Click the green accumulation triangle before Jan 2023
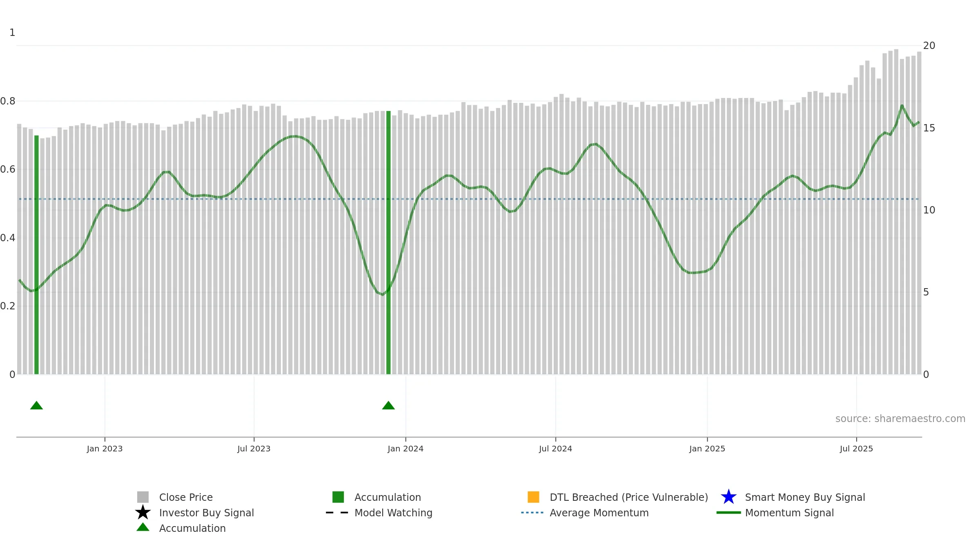The image size is (980, 551). click(36, 405)
